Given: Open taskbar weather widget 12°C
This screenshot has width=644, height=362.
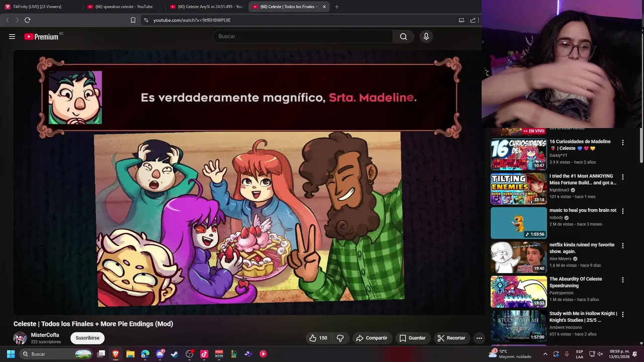Looking at the screenshot, I should [x=510, y=354].
